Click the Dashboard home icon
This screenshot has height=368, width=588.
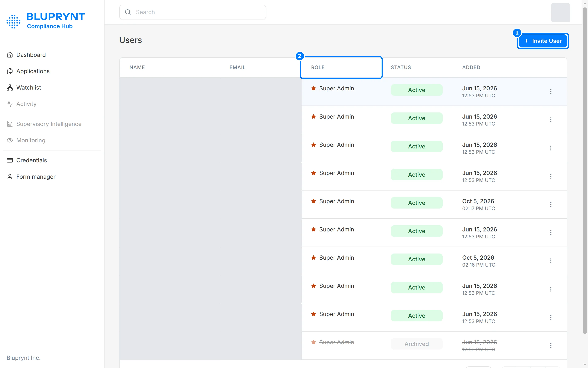pos(10,55)
